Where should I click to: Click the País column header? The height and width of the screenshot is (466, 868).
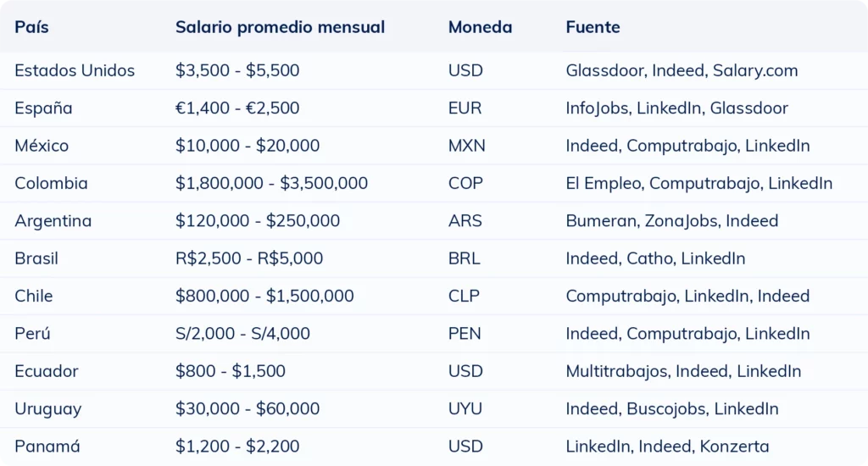tap(31, 27)
